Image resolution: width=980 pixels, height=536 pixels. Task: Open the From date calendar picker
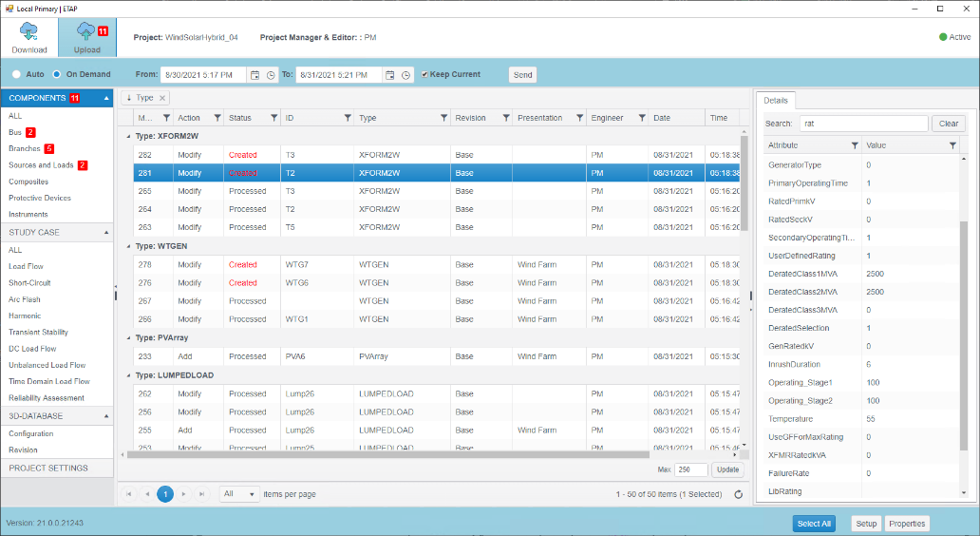[254, 74]
